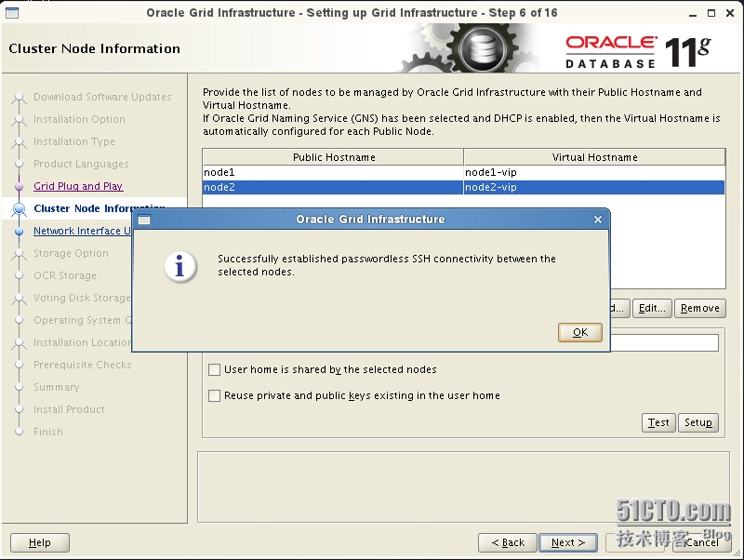Open the Network Interface Usage step
744x560 pixels.
[83, 231]
